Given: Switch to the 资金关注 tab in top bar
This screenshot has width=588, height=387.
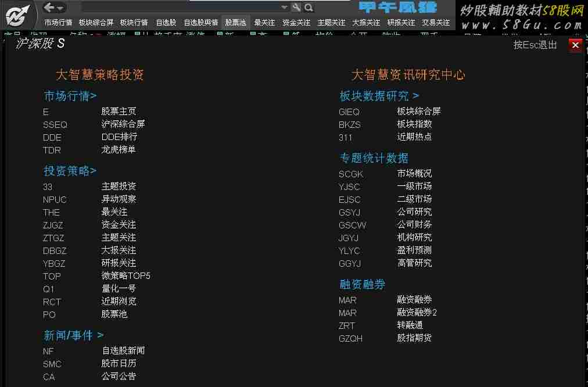Looking at the screenshot, I should 296,23.
